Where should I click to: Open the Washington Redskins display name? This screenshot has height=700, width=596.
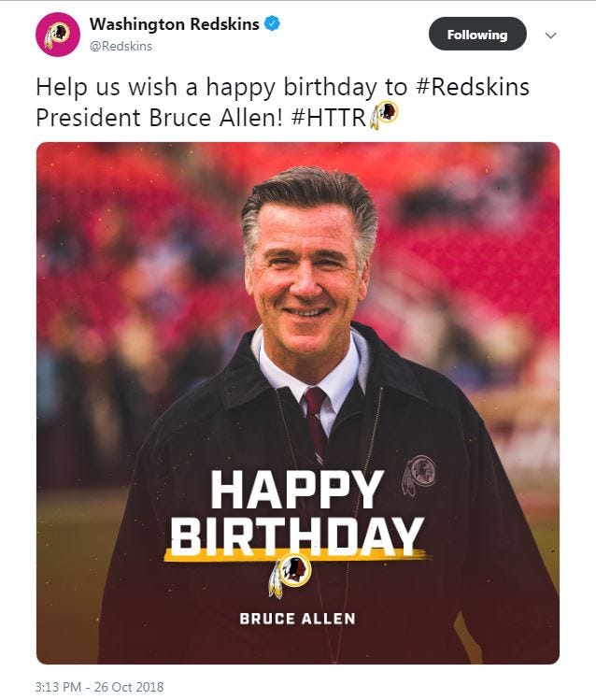tap(175, 23)
